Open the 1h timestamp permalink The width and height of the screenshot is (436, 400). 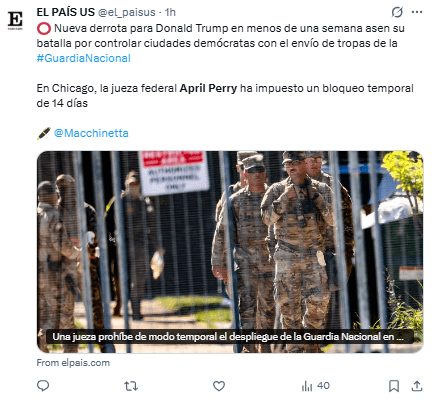point(170,12)
